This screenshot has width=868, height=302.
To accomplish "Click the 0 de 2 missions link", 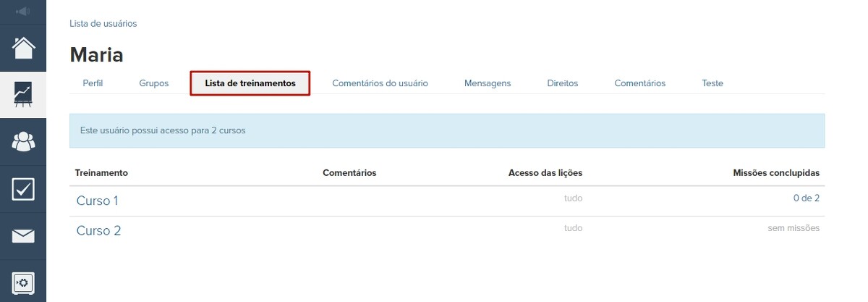I will click(806, 198).
